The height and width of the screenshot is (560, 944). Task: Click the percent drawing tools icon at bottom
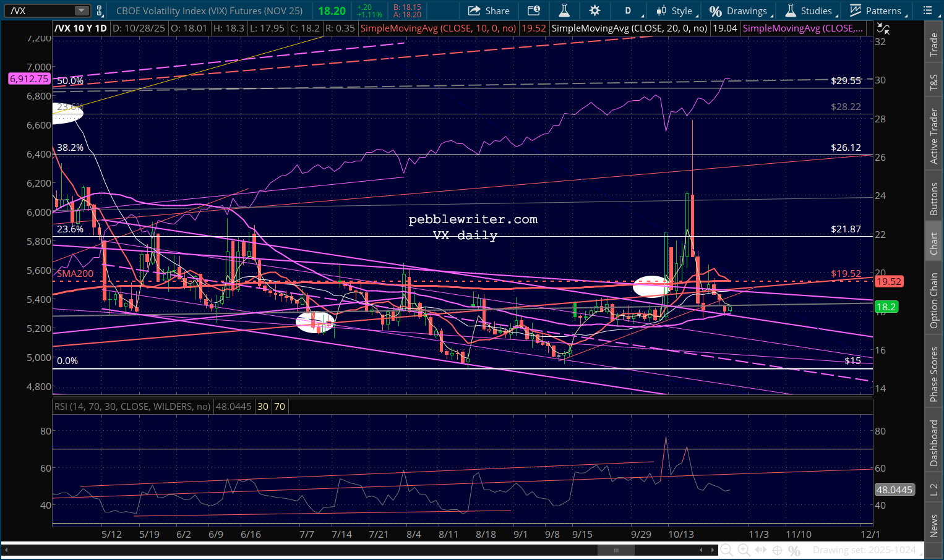794,550
